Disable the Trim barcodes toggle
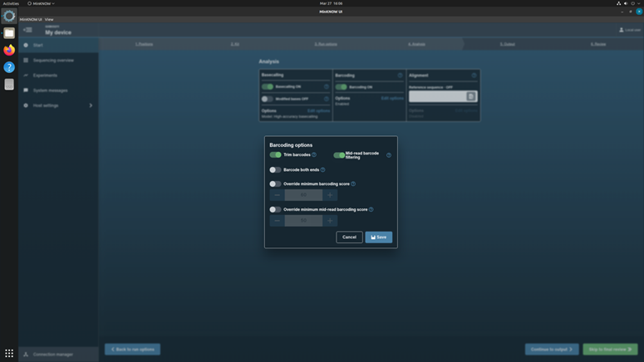This screenshot has width=644, height=362. pos(275,155)
